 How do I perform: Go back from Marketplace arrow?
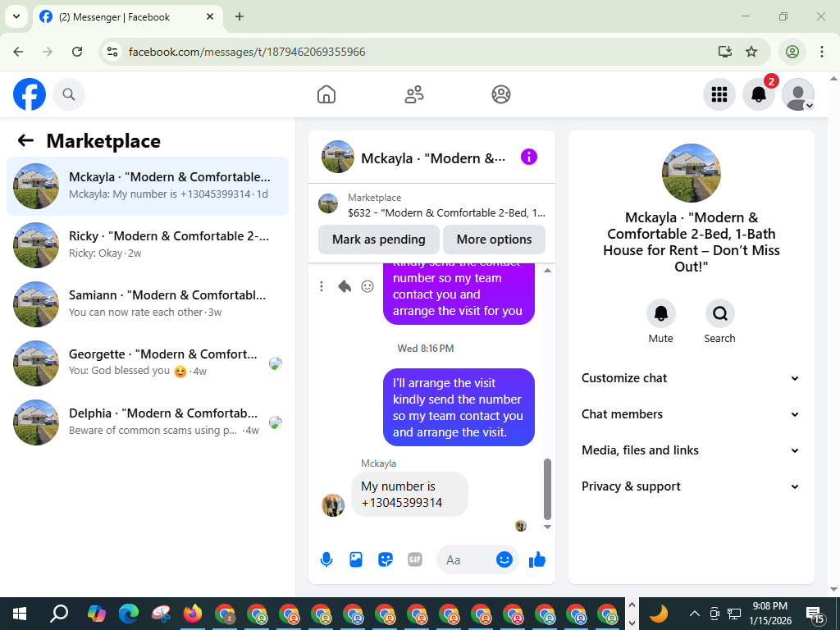tap(25, 140)
